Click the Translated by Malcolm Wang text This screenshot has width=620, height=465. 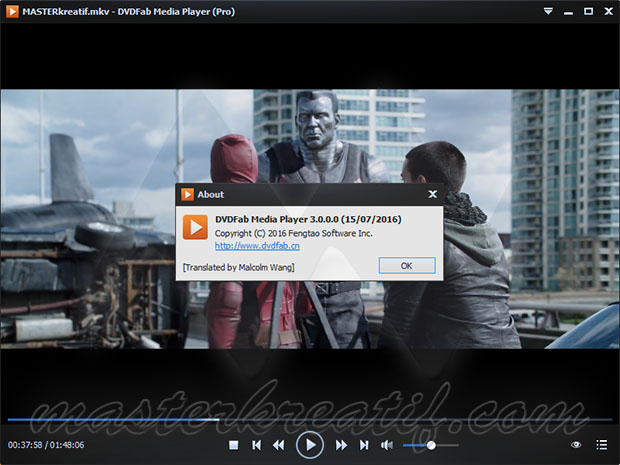238,267
